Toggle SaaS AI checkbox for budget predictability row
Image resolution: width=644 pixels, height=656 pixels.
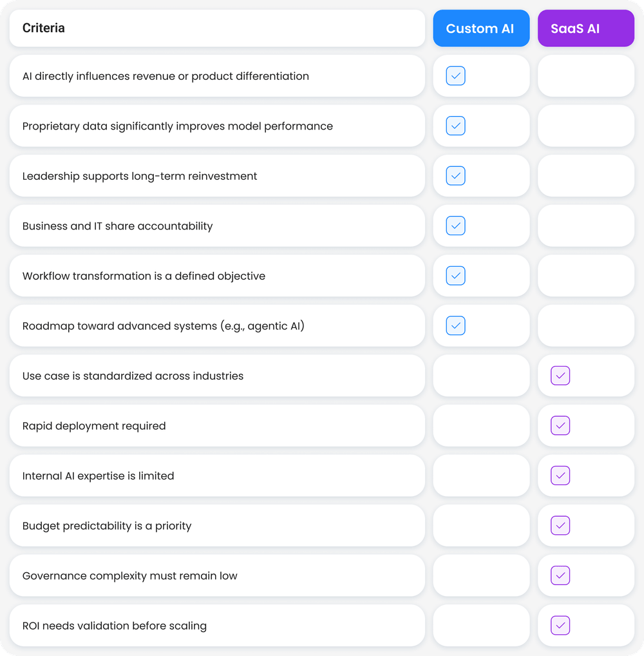pos(560,526)
